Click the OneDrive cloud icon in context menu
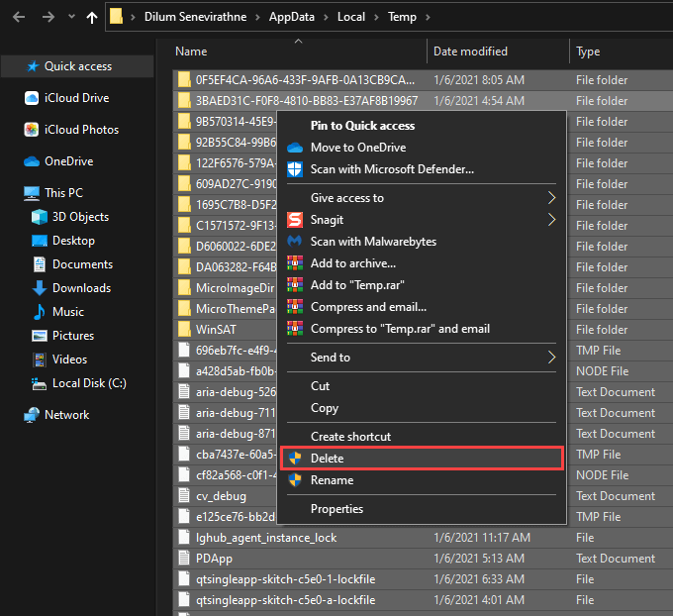The image size is (673, 616). pyautogui.click(x=294, y=148)
